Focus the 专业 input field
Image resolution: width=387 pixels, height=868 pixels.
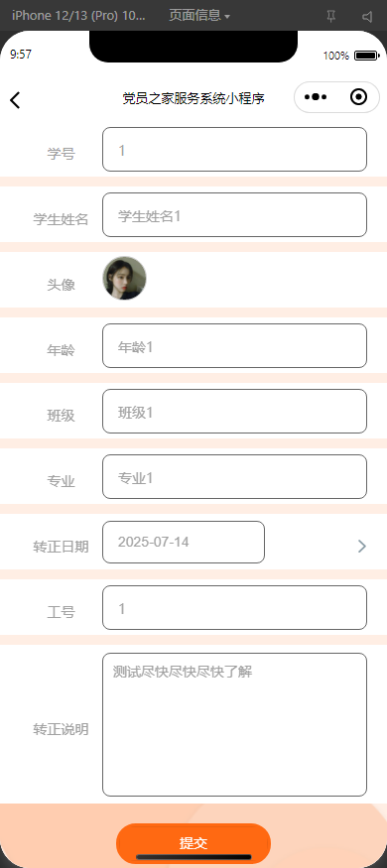(235, 476)
